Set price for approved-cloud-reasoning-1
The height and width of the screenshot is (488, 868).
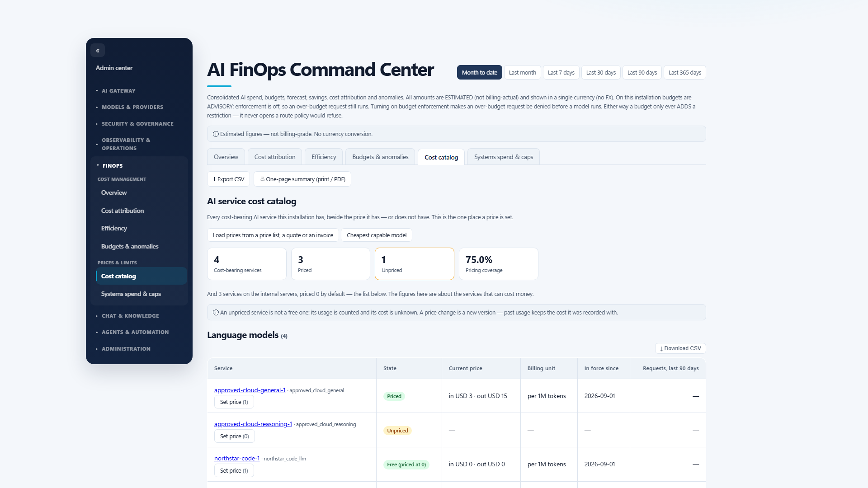(235, 436)
